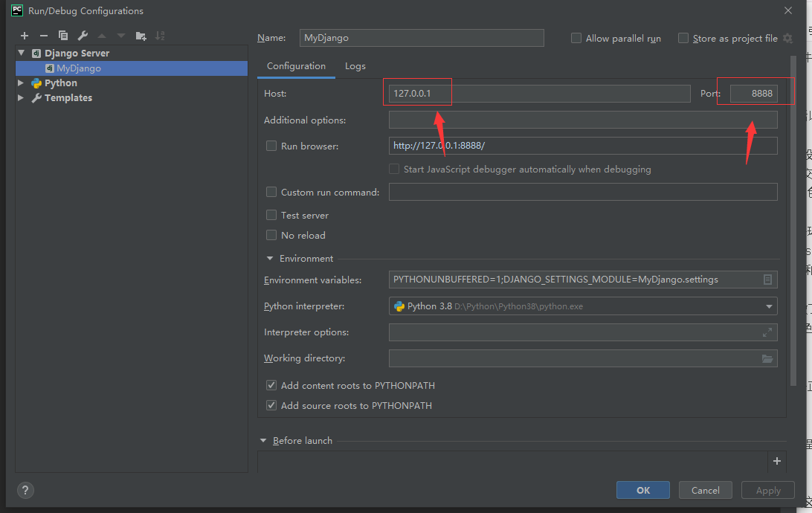Move configuration up with arrow icon

pos(102,36)
